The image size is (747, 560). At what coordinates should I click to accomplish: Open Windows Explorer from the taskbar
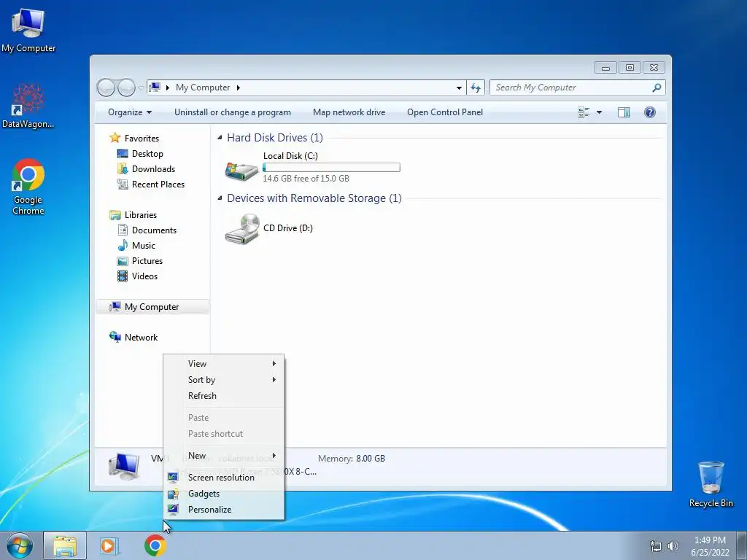[x=65, y=545]
